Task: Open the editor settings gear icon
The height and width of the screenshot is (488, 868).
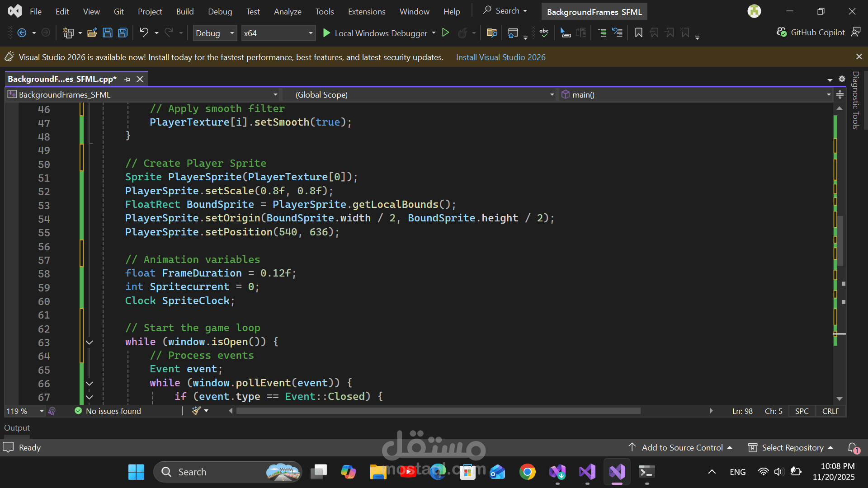Action: [x=842, y=79]
